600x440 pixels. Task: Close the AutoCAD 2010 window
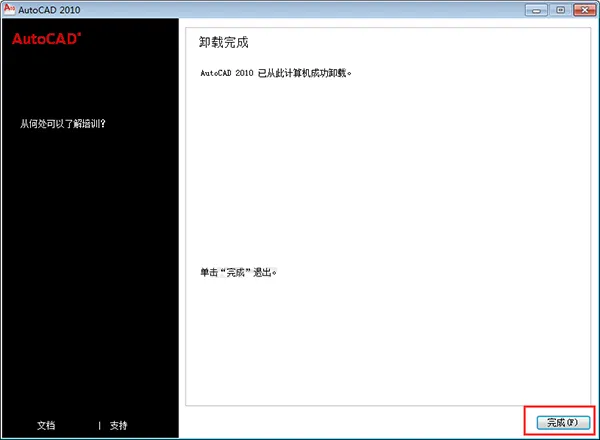pos(585,10)
